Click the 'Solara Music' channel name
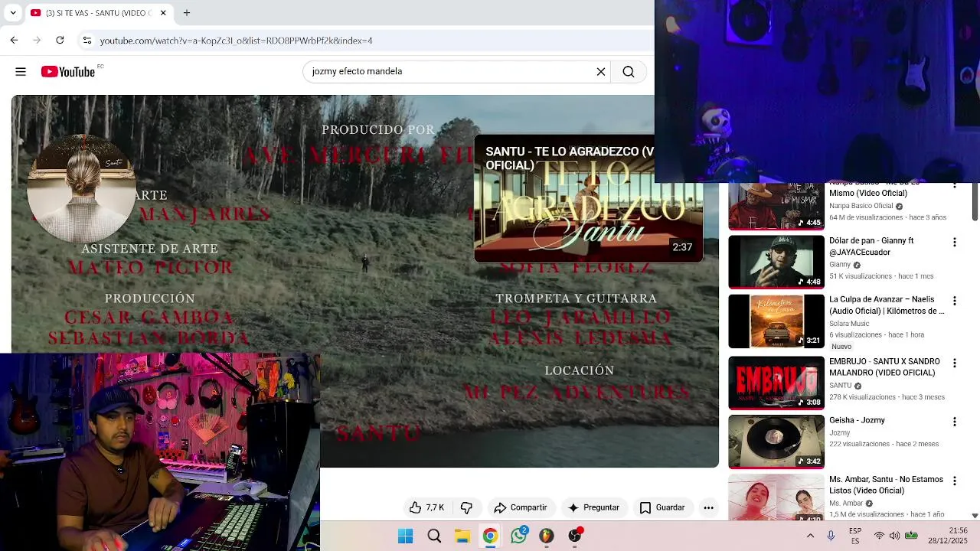The height and width of the screenshot is (551, 980). pos(849,324)
